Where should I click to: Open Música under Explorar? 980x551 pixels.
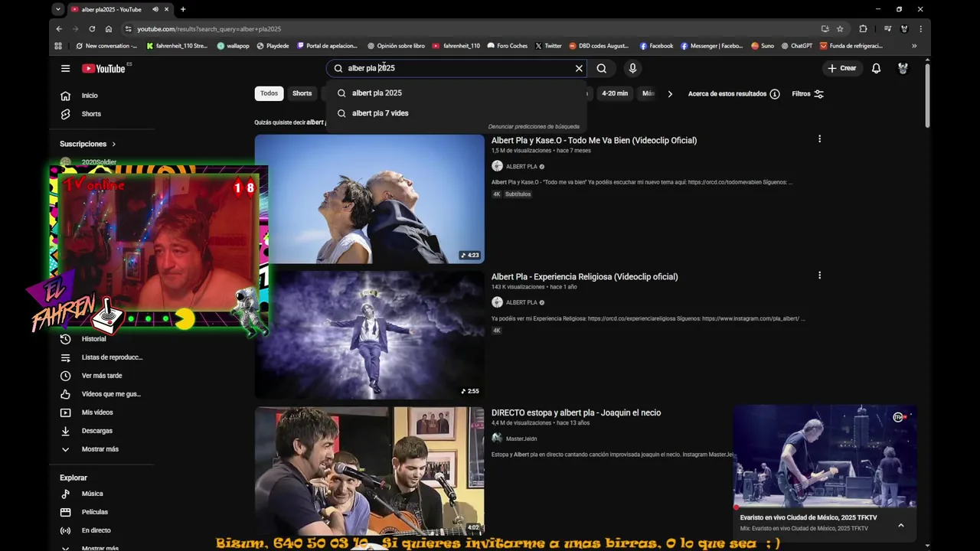[x=92, y=494]
